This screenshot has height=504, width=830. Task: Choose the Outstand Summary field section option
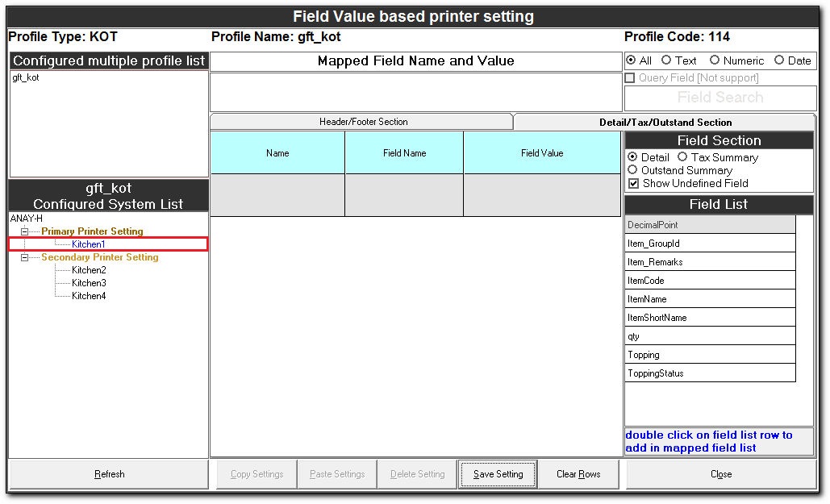click(632, 170)
